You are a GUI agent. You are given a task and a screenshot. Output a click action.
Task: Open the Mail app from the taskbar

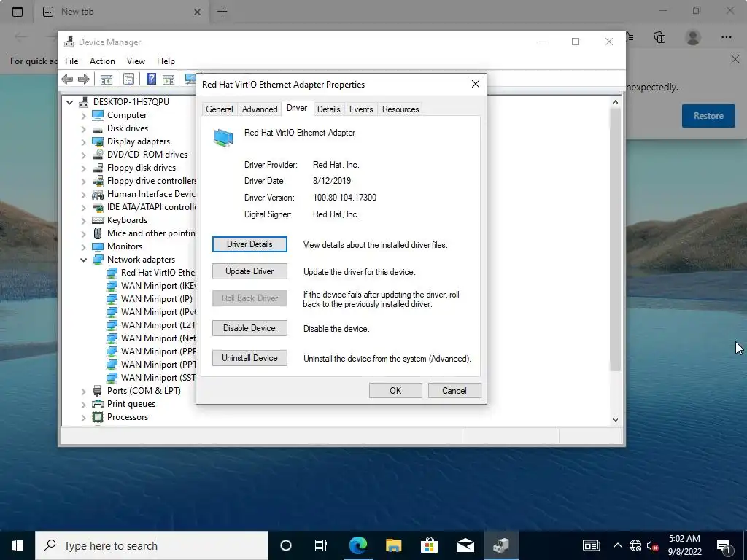click(x=465, y=545)
